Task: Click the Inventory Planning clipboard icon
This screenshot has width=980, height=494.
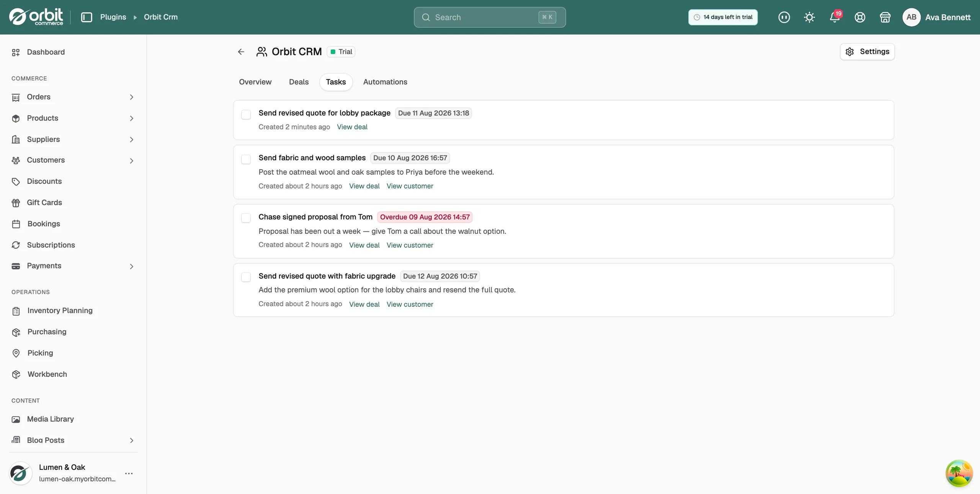Action: (x=16, y=311)
